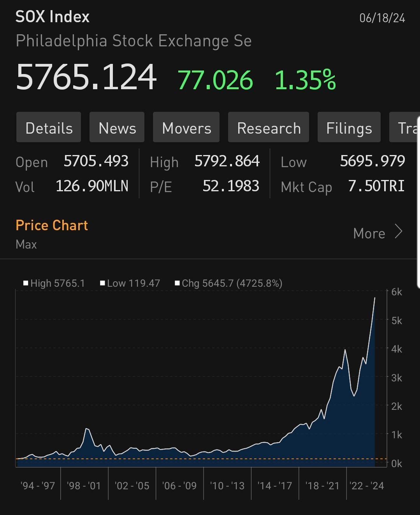Switch to the News tab
This screenshot has width=420, height=515.
click(117, 127)
